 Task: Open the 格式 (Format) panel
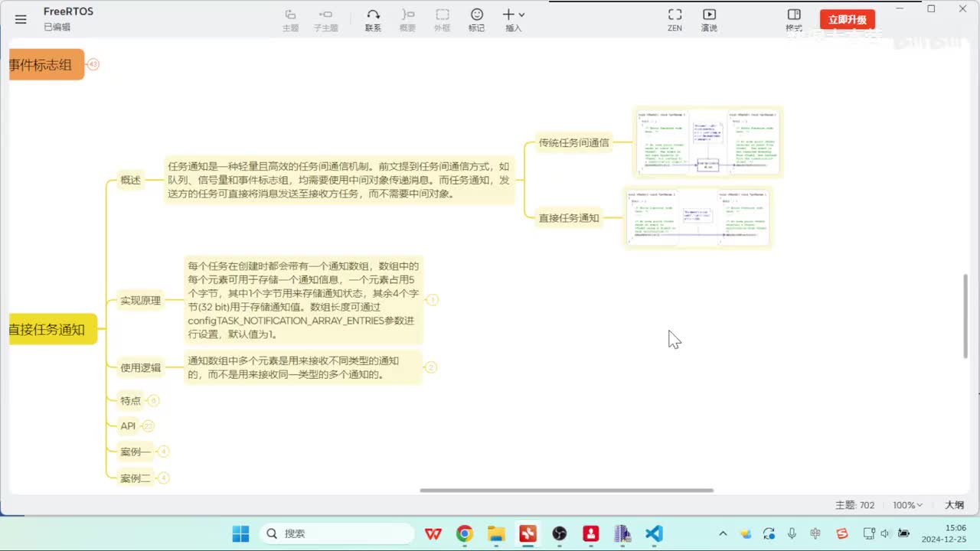coord(794,21)
